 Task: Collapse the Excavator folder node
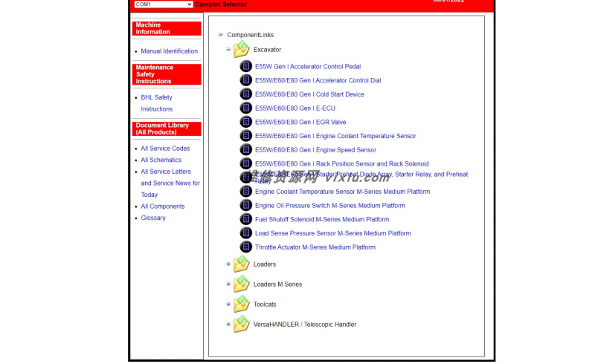(x=228, y=49)
